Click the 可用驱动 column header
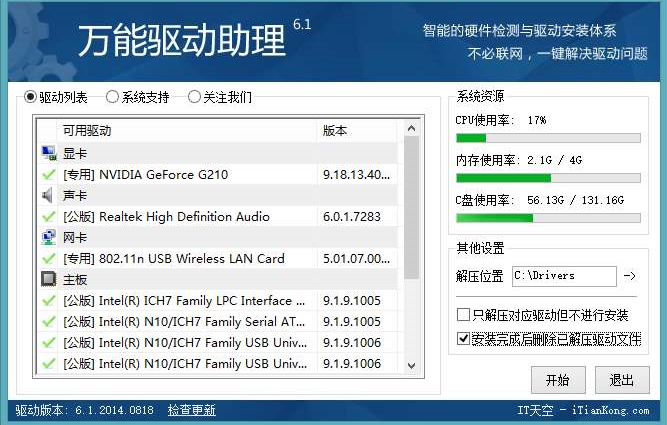The image size is (667, 425). click(187, 131)
